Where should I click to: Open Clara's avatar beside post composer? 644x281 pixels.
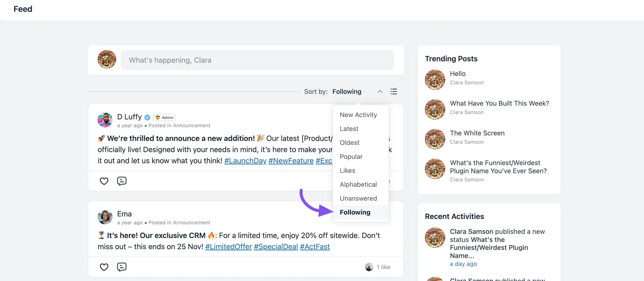[107, 60]
